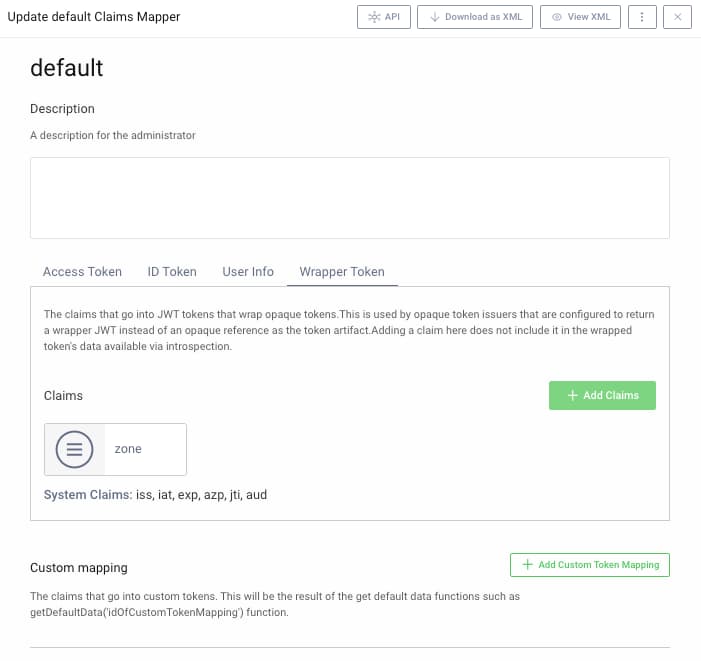Image resolution: width=701 pixels, height=661 pixels.
Task: Select the Wrapper Token tab
Action: click(x=342, y=271)
